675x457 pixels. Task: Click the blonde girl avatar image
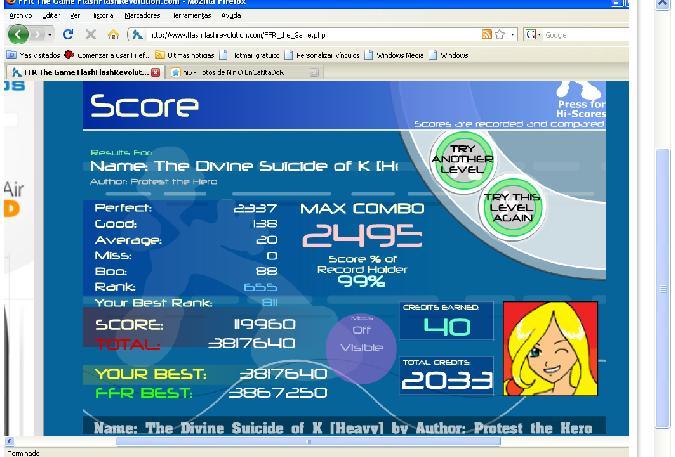tap(552, 349)
